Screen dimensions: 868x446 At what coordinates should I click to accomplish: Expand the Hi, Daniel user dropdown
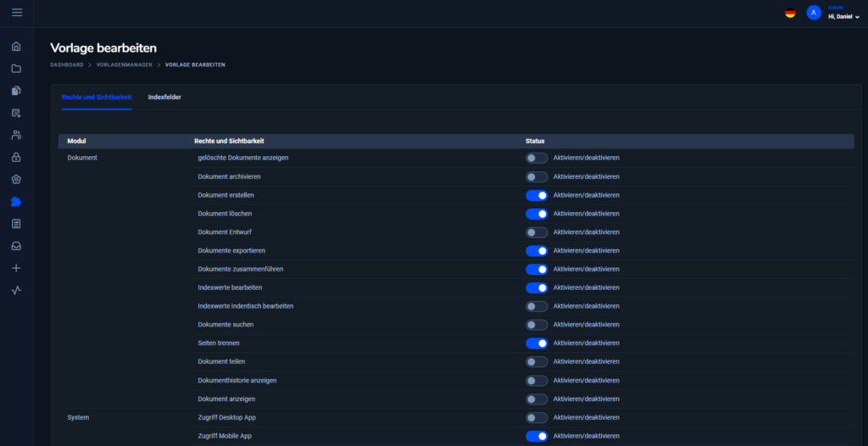[843, 17]
